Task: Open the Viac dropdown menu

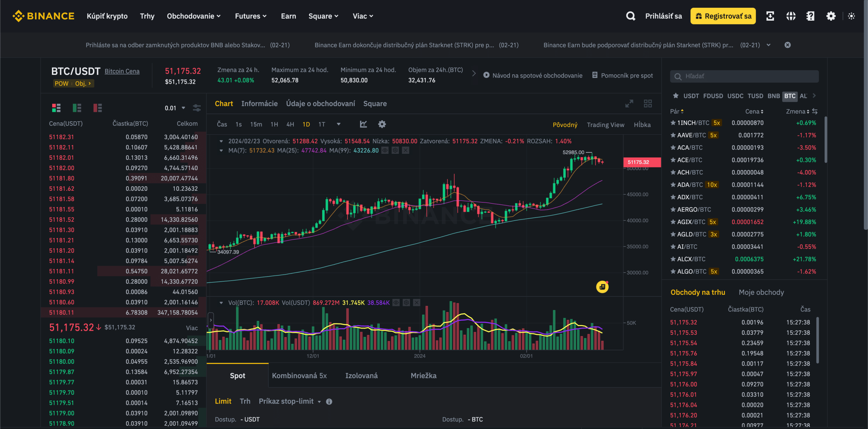Action: coord(363,16)
